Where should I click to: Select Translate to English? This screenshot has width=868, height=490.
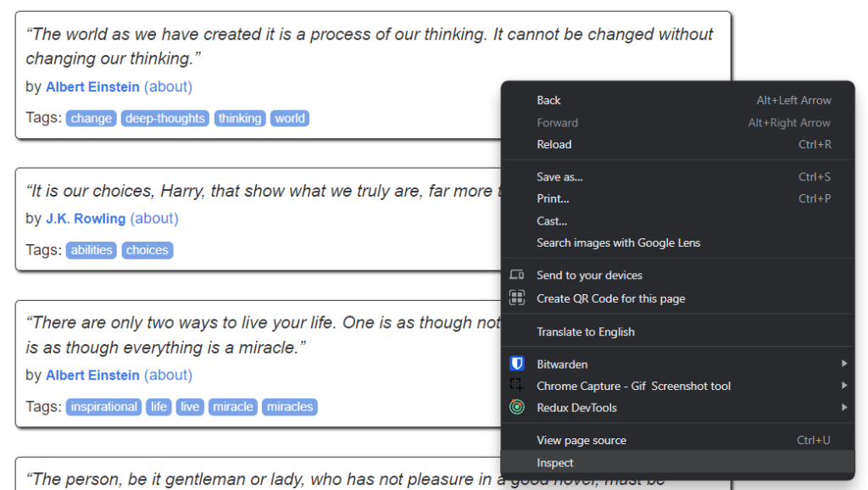[587, 331]
